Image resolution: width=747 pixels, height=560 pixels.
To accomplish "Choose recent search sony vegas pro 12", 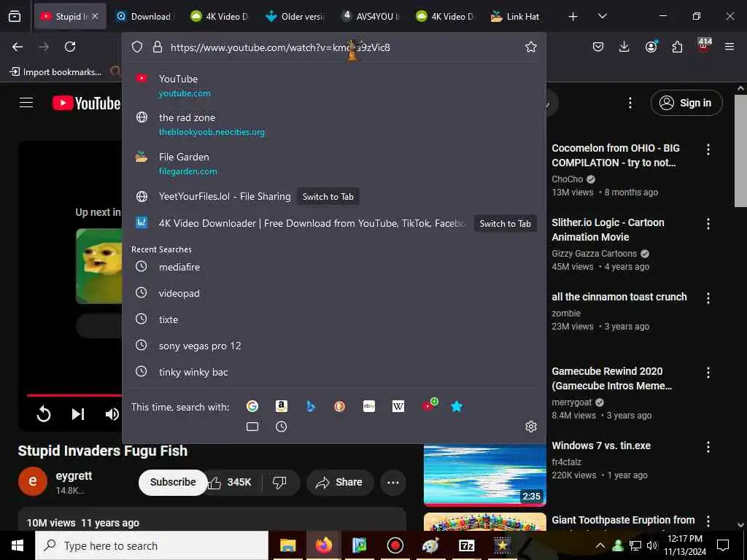I will pos(334,346).
